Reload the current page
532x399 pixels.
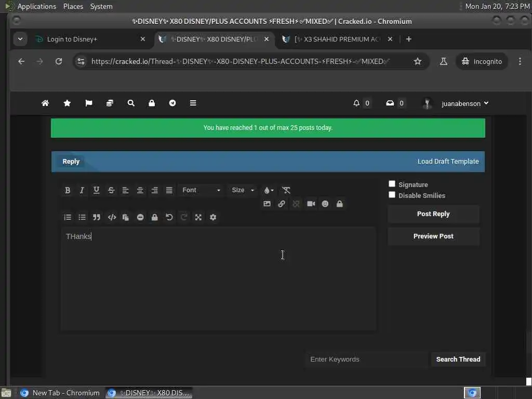pos(59,61)
